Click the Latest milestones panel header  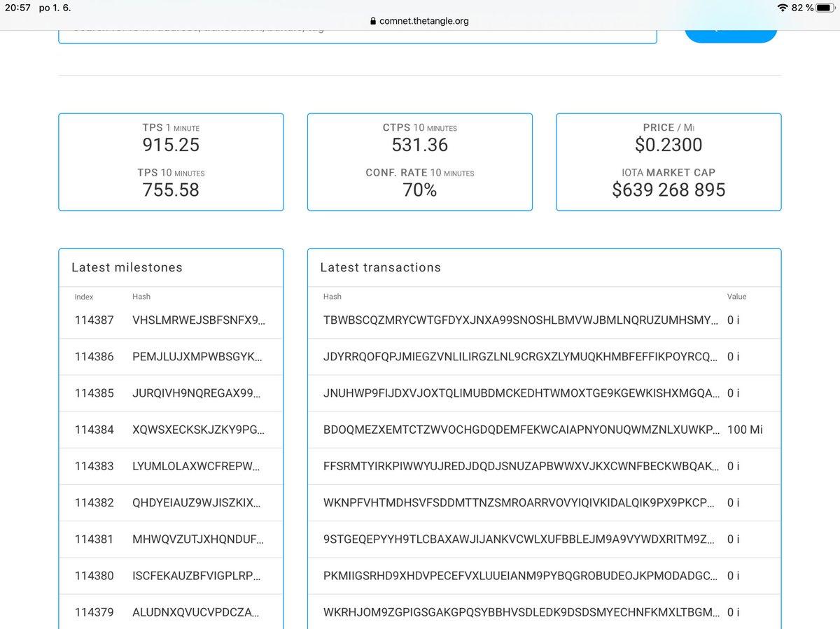point(127,267)
